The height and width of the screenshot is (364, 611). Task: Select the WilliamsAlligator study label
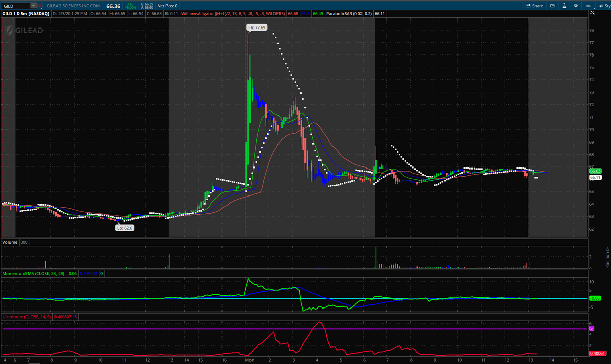(x=233, y=13)
